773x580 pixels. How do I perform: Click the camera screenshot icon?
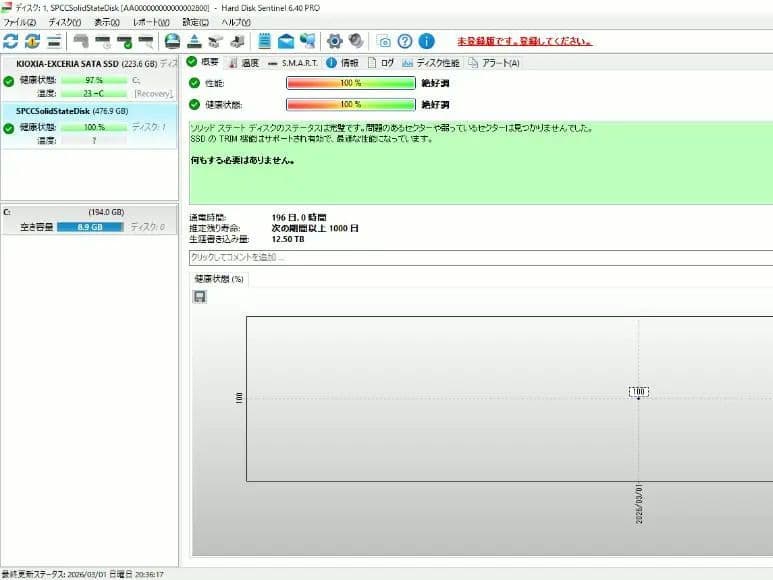pos(384,42)
